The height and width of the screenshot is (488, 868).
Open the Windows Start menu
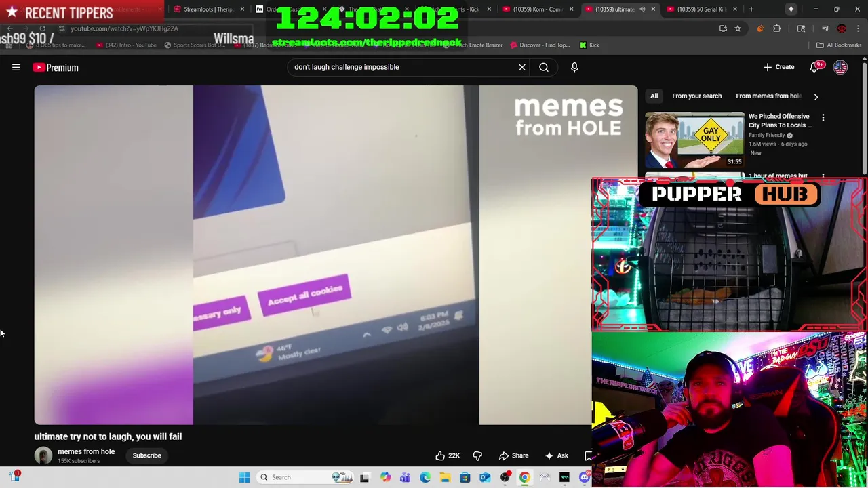pos(244,477)
